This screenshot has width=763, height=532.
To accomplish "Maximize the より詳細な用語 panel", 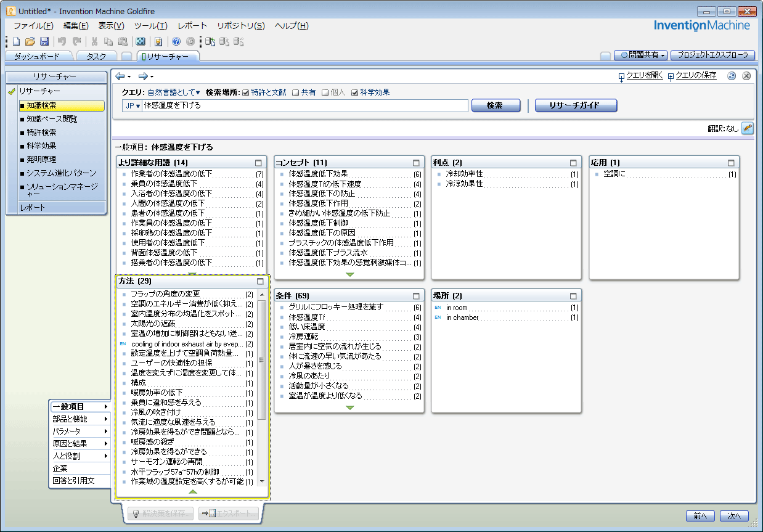I will 259,163.
